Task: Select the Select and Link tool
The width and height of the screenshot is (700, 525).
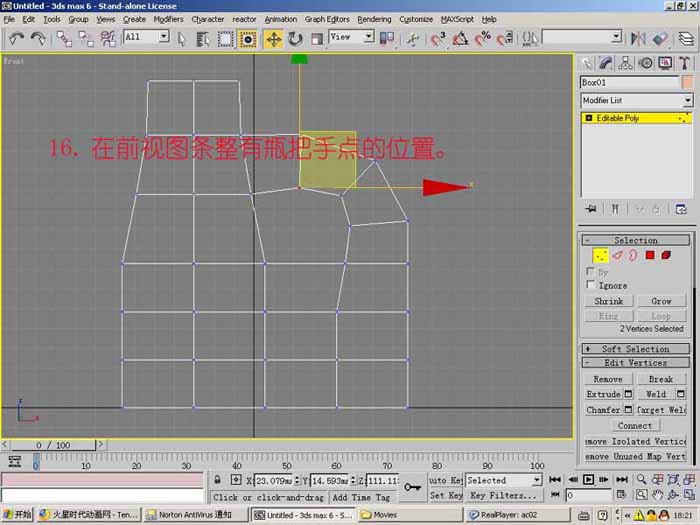Action: click(x=64, y=39)
